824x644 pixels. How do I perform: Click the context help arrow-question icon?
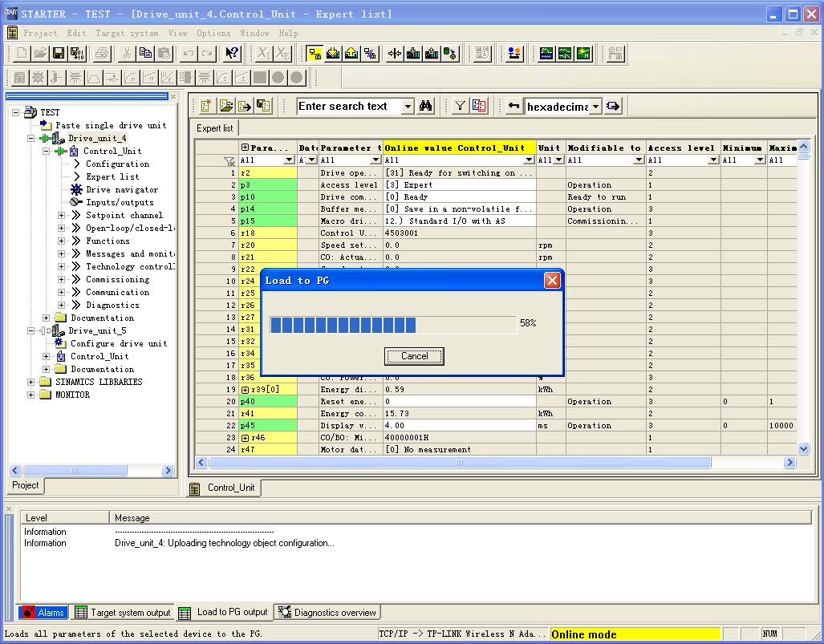[232, 54]
